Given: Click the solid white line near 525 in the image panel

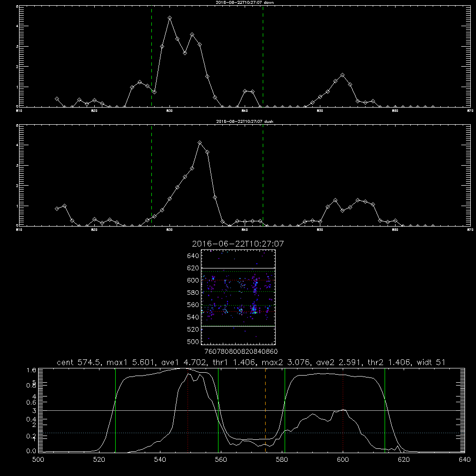Looking at the screenshot, I should point(238,326).
